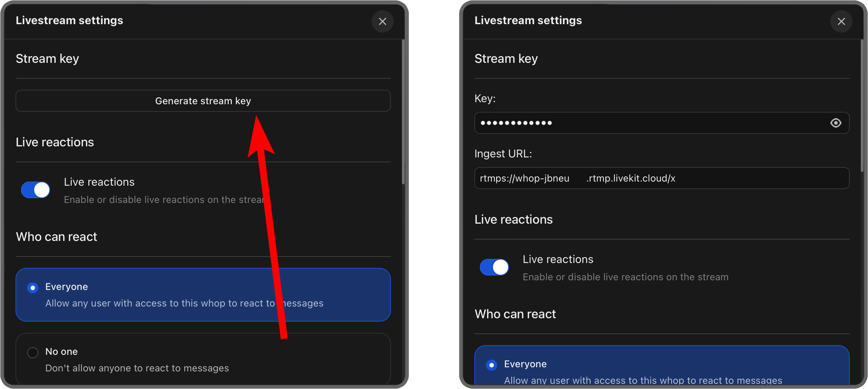The height and width of the screenshot is (389, 868).
Task: Click the Ingest URL rtmps text field
Action: pos(662,178)
